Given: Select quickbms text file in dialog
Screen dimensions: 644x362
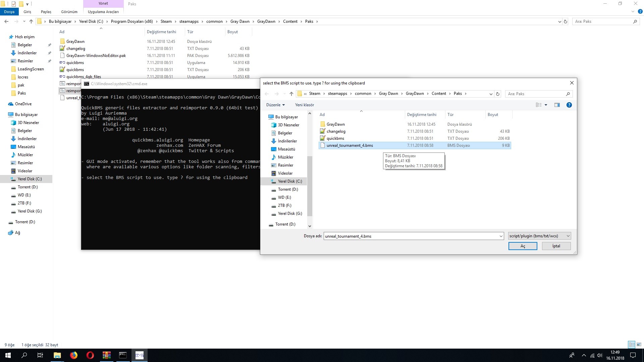Looking at the screenshot, I should (x=415, y=138).
